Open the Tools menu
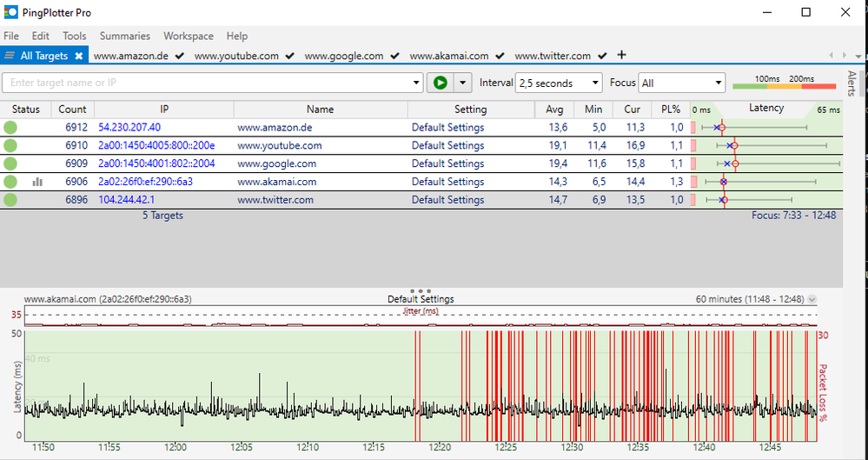 pos(74,36)
